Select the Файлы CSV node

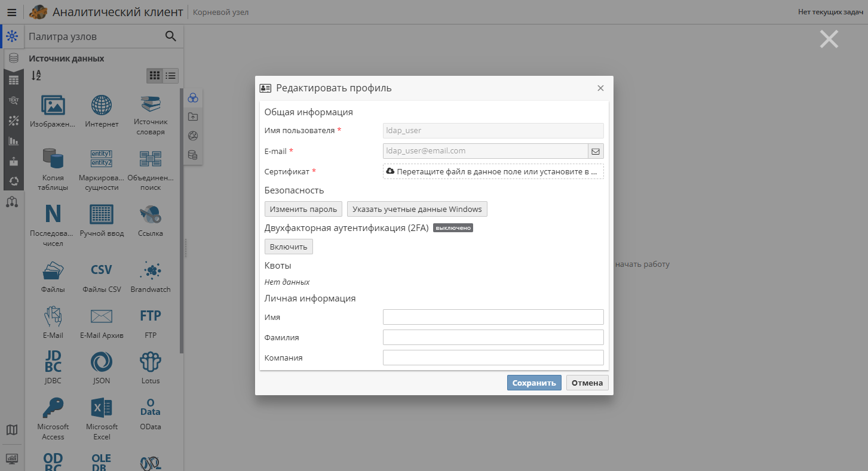point(102,277)
